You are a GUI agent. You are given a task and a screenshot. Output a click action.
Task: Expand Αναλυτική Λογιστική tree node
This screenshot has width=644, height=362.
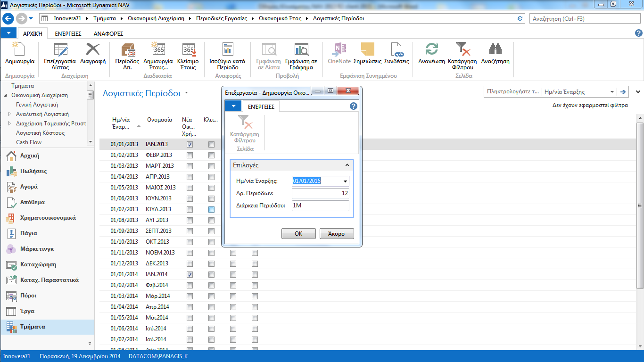[10, 114]
